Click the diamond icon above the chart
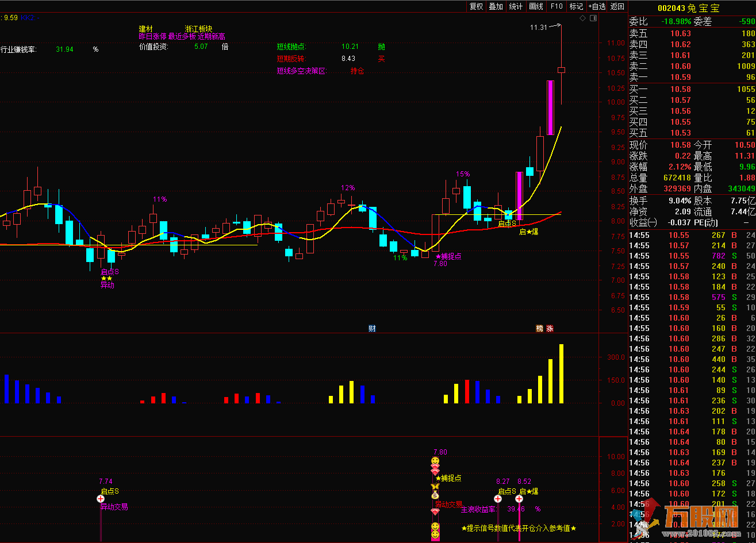Viewport: 756px width, 543px height. [x=582, y=18]
